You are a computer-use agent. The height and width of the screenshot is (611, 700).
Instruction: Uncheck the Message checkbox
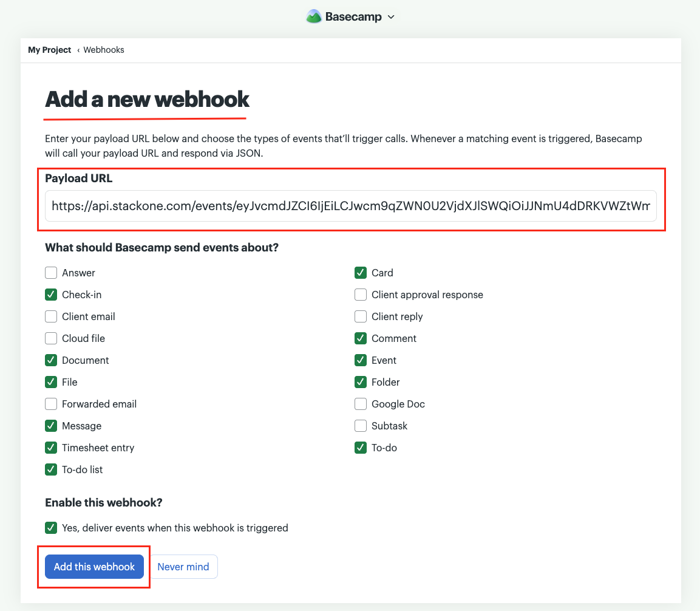[x=51, y=426]
